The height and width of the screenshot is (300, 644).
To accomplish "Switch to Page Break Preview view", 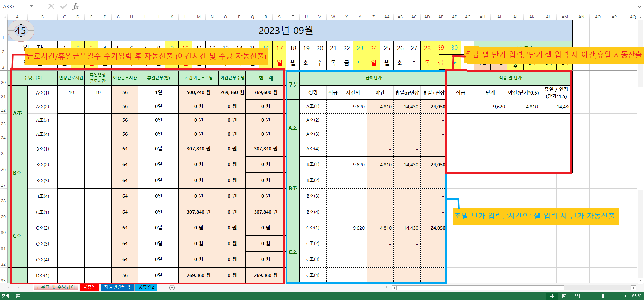I will pos(577,296).
